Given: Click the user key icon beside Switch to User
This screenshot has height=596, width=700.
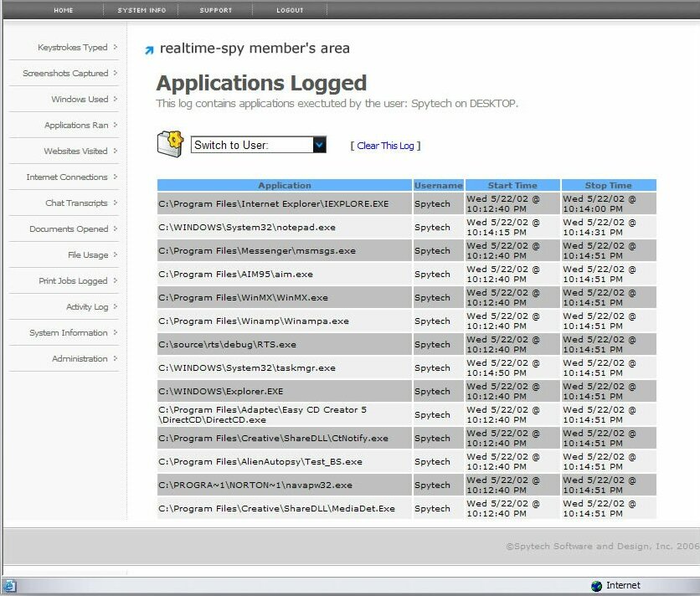Looking at the screenshot, I should tap(170, 143).
